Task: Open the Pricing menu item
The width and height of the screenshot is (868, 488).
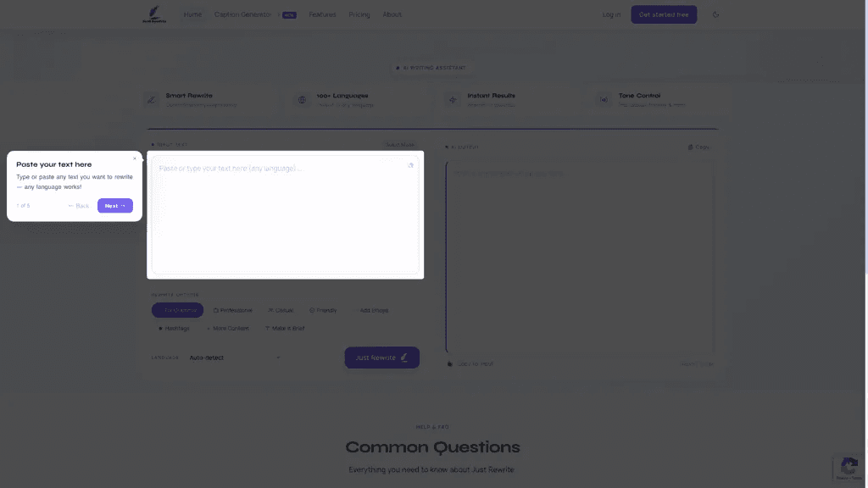Action: click(359, 14)
